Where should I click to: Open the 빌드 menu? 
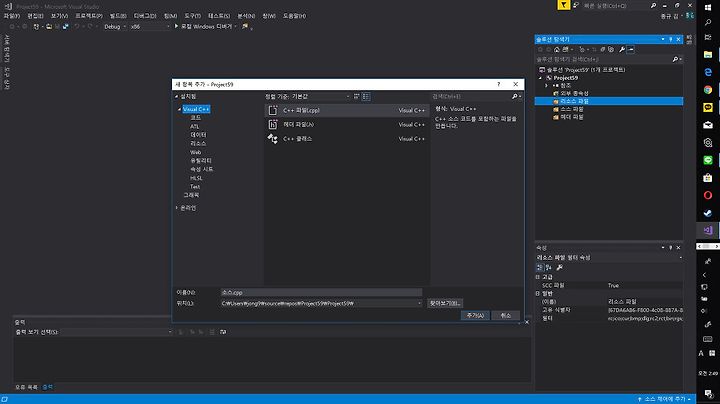[x=118, y=16]
